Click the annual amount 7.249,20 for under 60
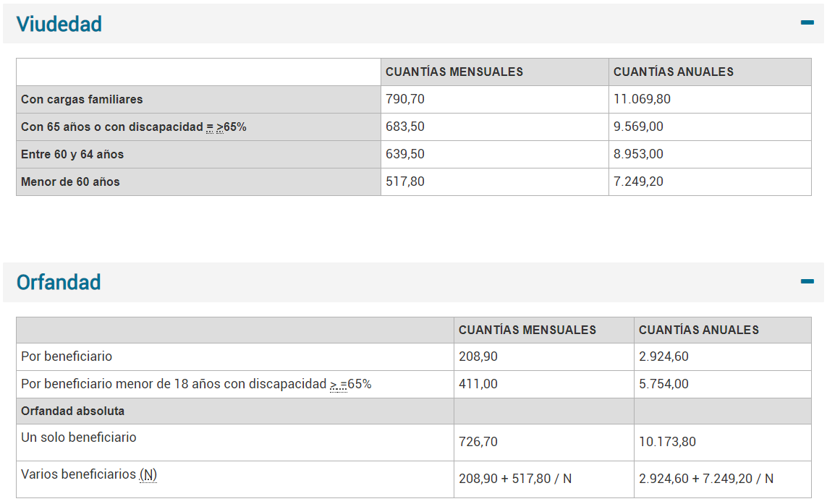827x504 pixels. [638, 181]
